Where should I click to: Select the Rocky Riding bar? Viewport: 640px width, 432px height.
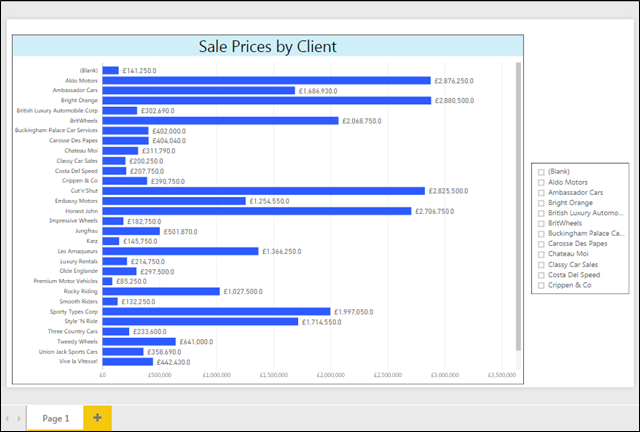(160, 291)
